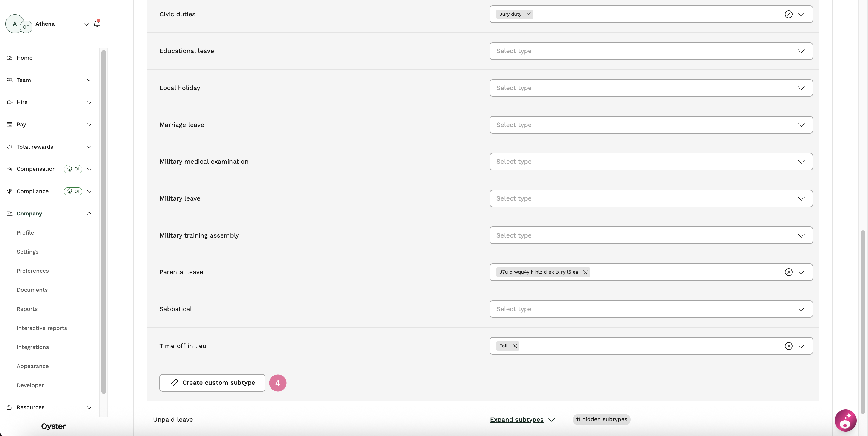Click the main page vertical scrollbar
868x436 pixels.
(863, 322)
